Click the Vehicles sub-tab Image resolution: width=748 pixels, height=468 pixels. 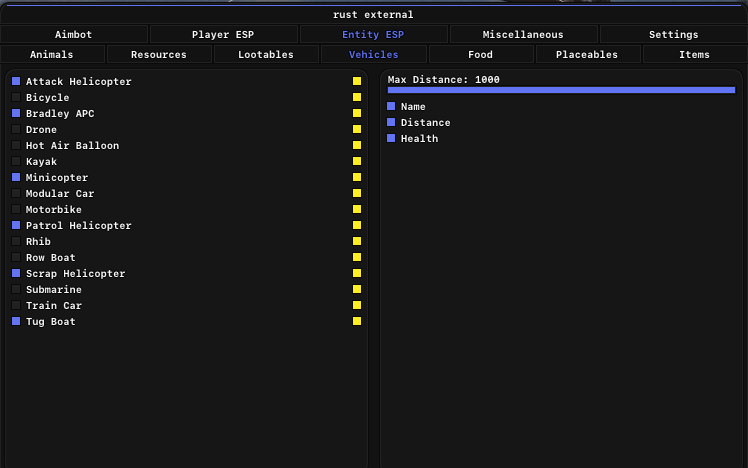(374, 54)
